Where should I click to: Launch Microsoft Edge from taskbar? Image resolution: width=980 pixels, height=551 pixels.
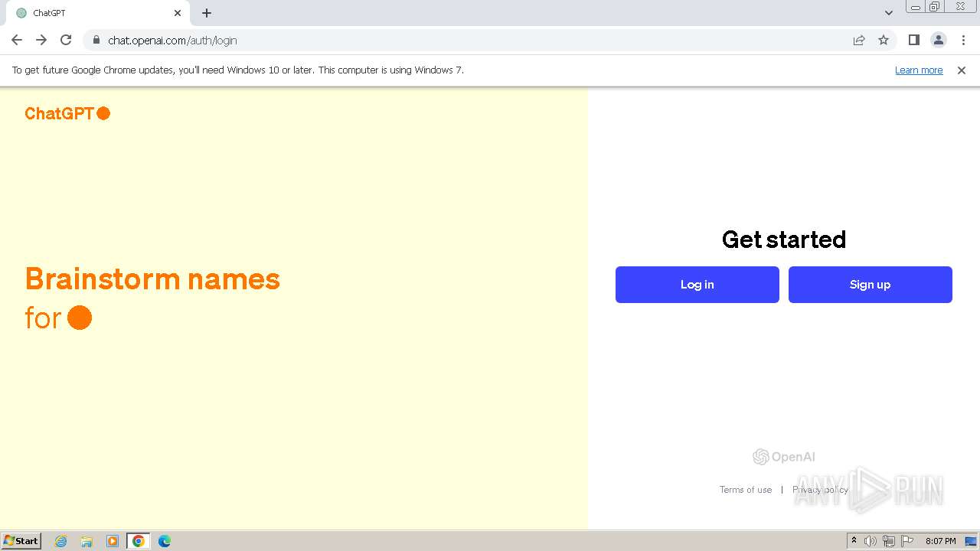click(x=165, y=541)
